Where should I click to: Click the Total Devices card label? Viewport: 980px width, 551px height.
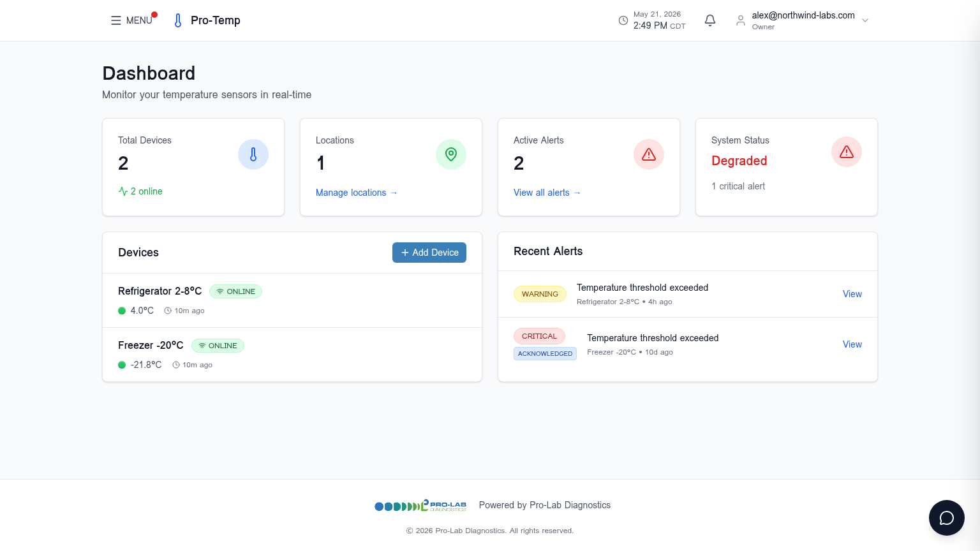click(145, 140)
